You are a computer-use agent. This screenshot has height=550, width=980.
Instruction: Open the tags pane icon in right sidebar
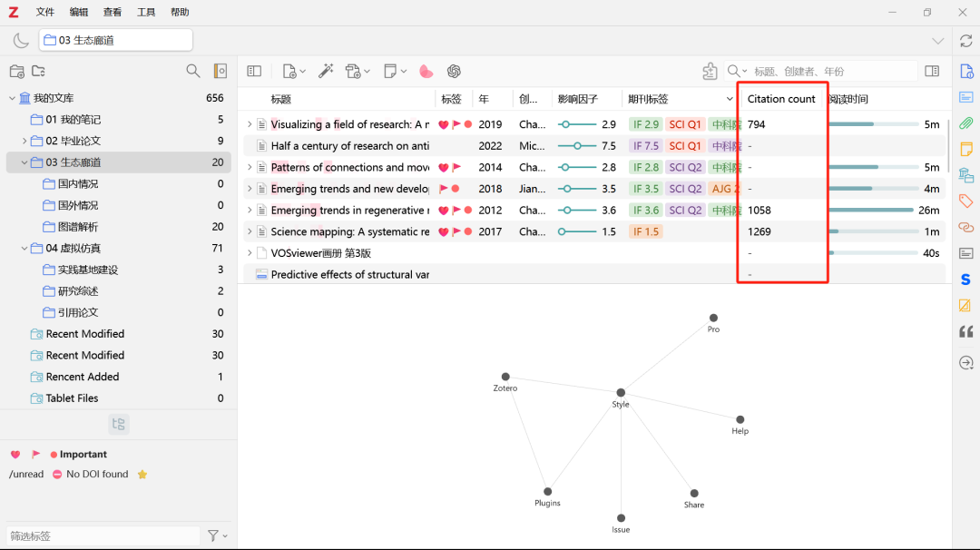tap(965, 201)
